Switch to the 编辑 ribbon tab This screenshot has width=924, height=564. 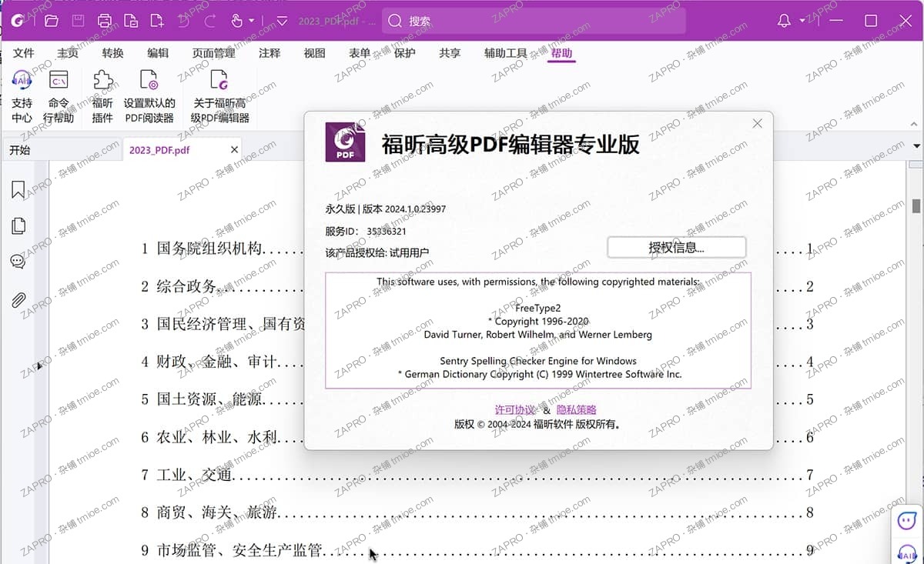pos(158,53)
